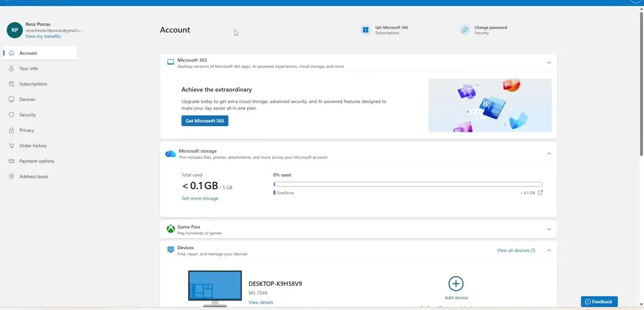
Task: Click Get more storage link
Action: tap(200, 198)
